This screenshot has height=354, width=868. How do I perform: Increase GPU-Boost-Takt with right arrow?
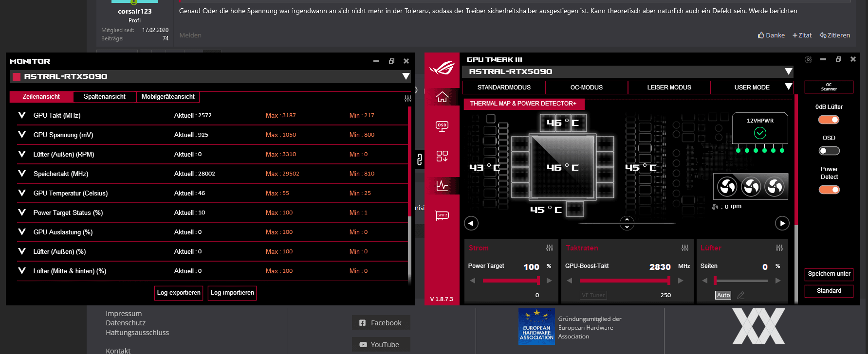(681, 281)
